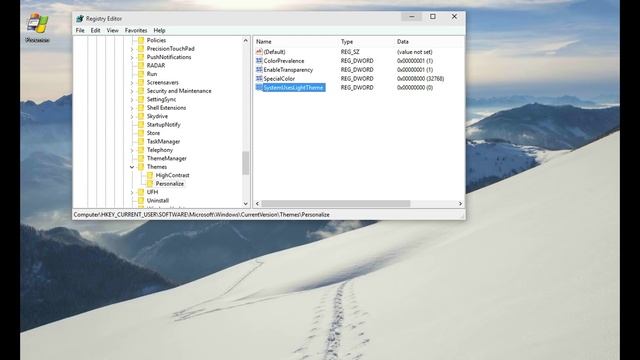Click the Telephony key label

point(160,150)
